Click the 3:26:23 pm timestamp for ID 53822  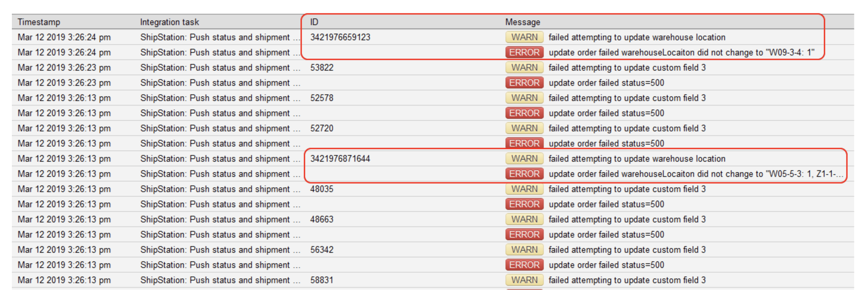64,68
